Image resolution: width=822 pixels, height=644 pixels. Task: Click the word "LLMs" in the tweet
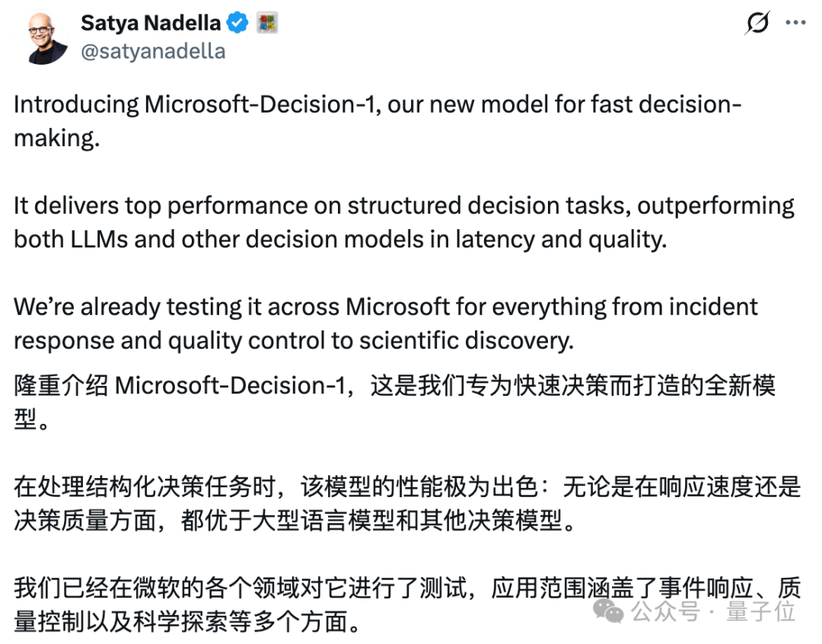coord(99,240)
